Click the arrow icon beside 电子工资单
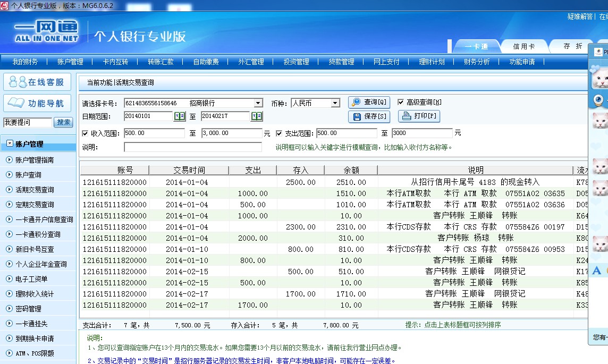 tap(9, 279)
